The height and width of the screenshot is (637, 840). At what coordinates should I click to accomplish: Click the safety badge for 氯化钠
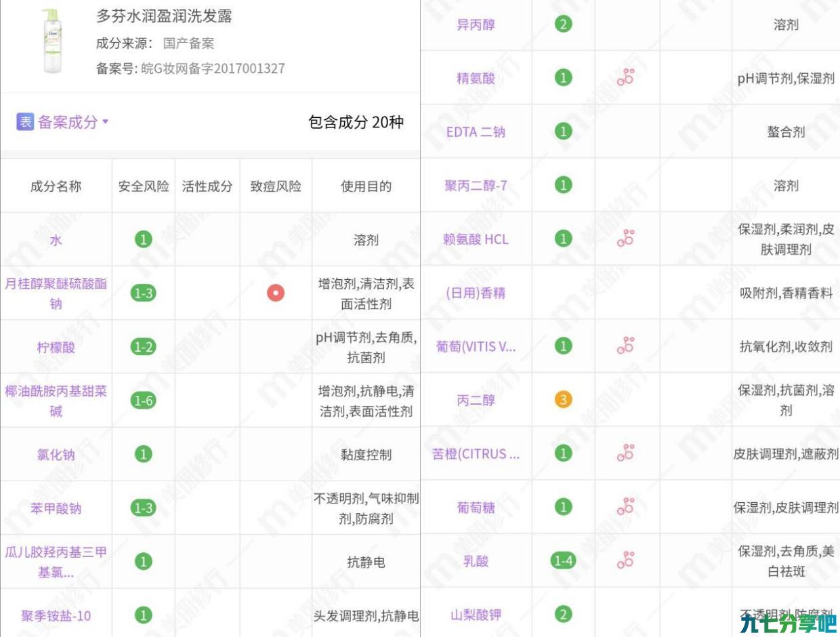point(143,454)
